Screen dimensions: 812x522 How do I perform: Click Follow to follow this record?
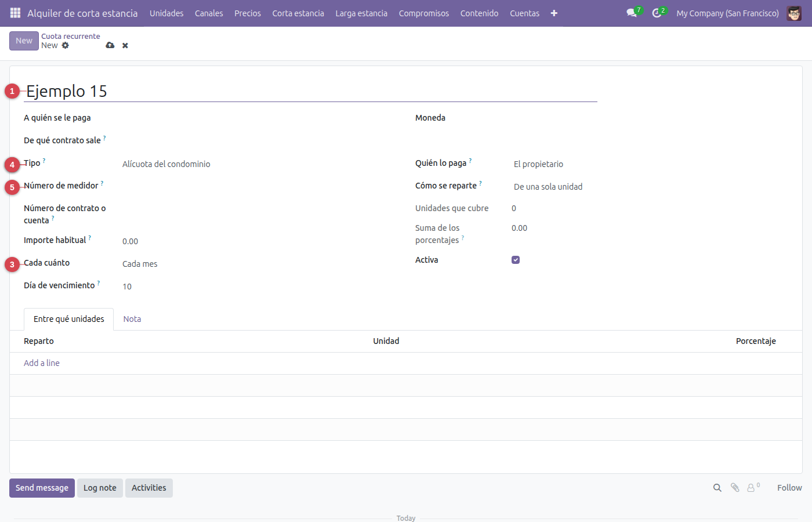(x=789, y=488)
